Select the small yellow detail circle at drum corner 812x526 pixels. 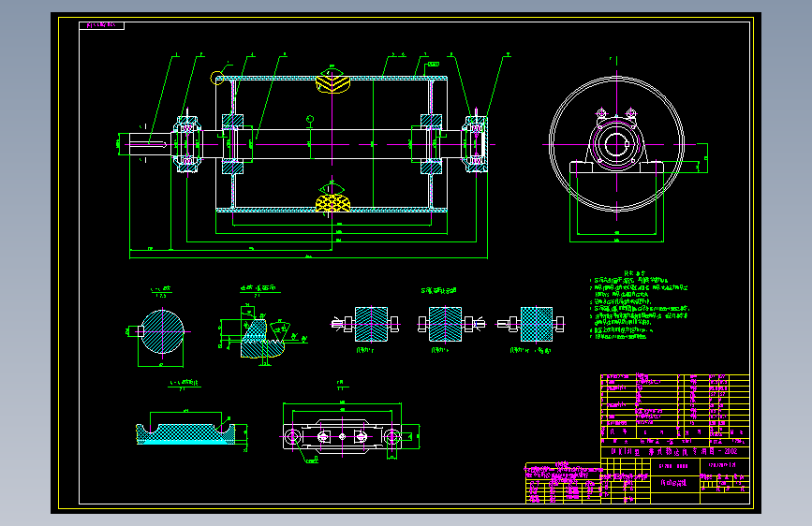[x=217, y=78]
